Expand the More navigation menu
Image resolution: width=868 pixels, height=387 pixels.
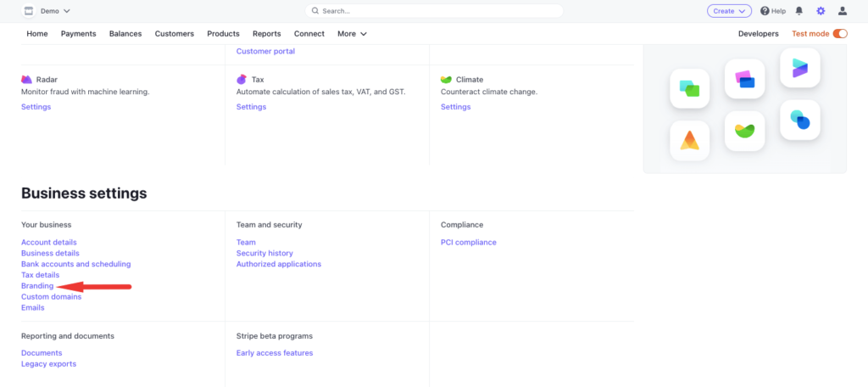pos(352,34)
